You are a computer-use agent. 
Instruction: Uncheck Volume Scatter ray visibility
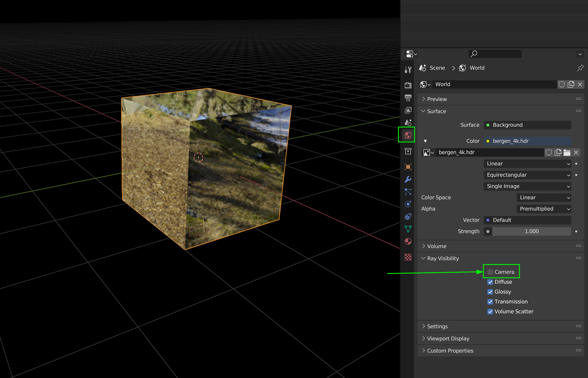[490, 311]
